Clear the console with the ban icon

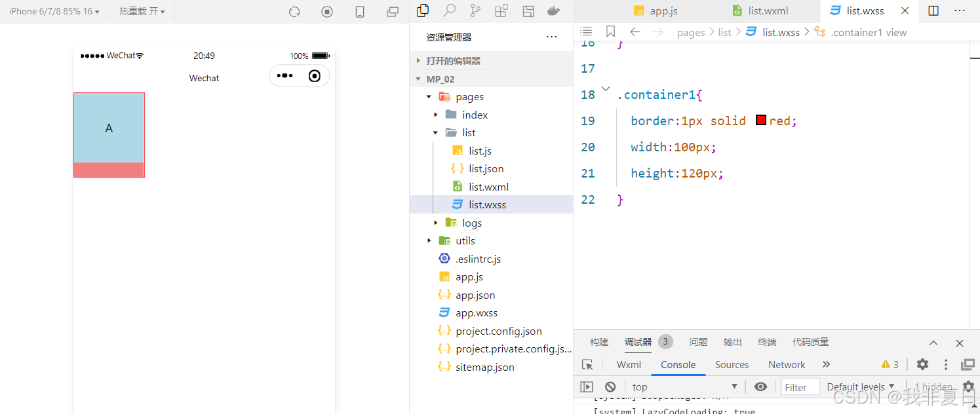610,386
